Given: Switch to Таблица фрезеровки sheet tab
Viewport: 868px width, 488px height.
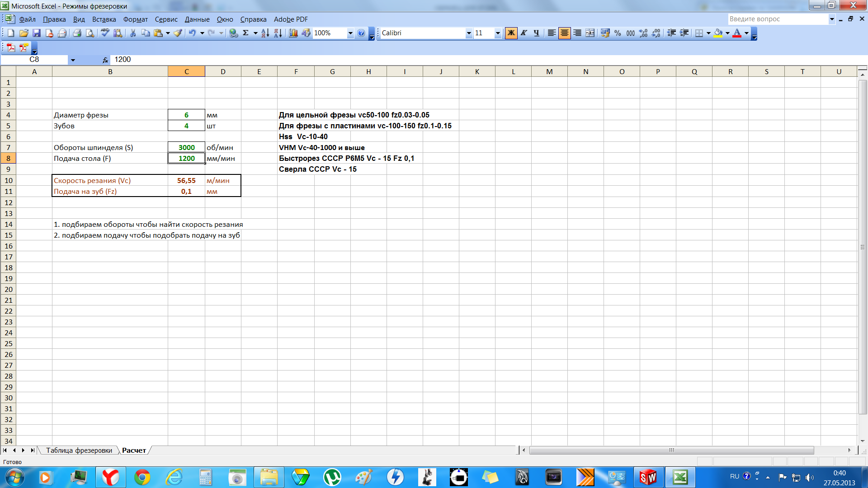Looking at the screenshot, I should [79, 450].
